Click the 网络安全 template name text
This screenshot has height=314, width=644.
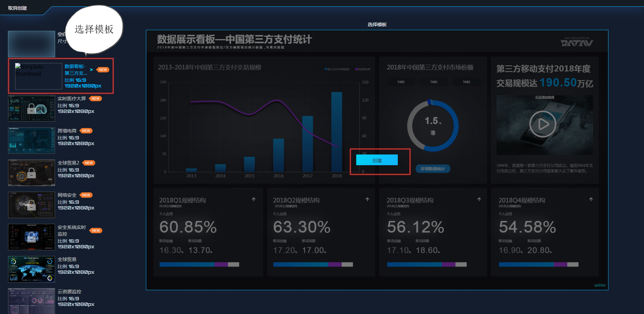[x=67, y=195]
